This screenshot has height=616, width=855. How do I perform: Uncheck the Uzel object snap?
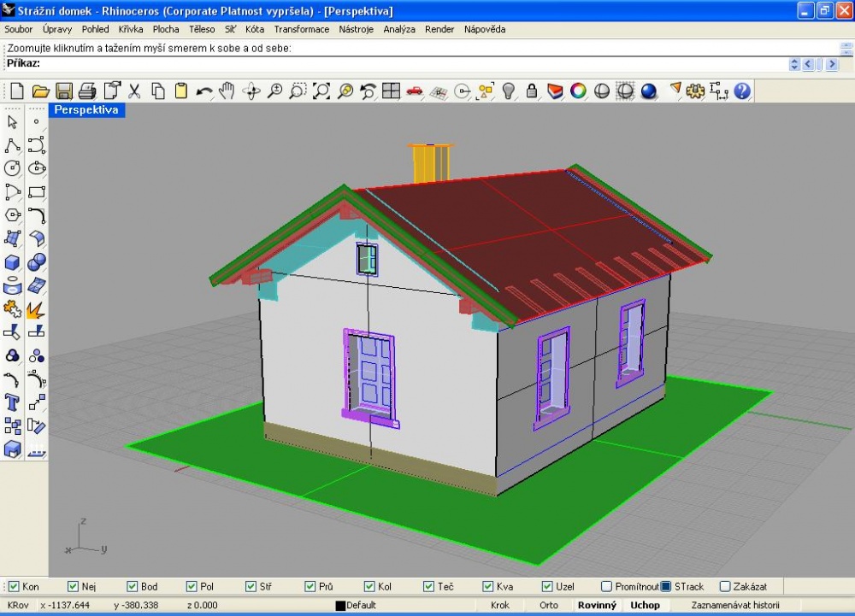pos(547,587)
